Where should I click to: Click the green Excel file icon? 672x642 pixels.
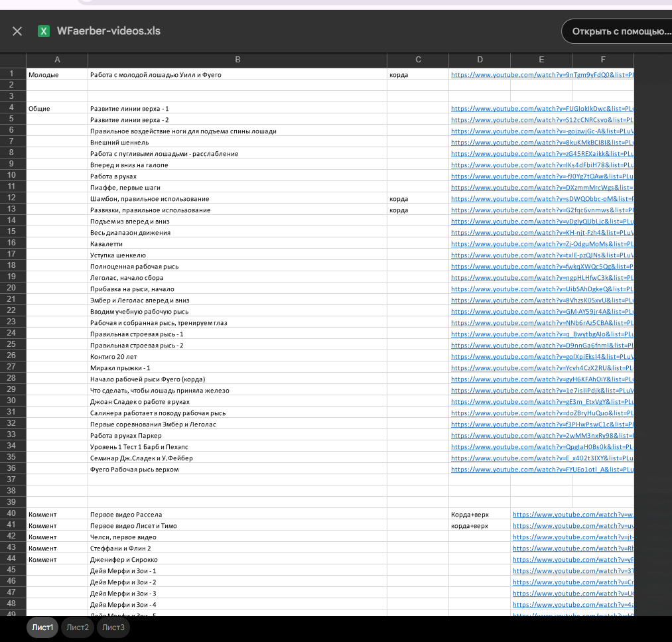[44, 31]
